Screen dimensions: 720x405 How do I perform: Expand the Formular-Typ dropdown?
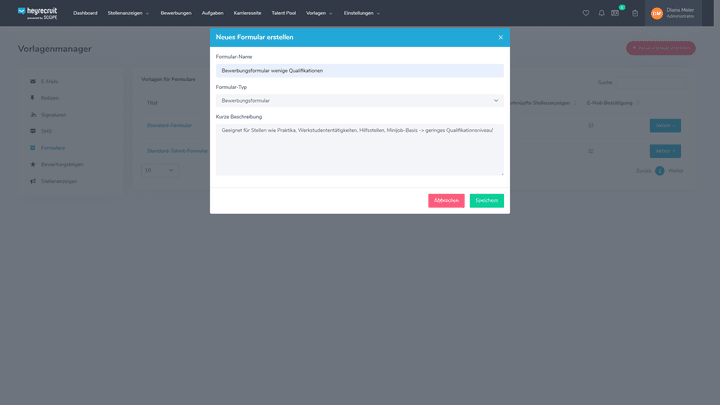tap(360, 101)
